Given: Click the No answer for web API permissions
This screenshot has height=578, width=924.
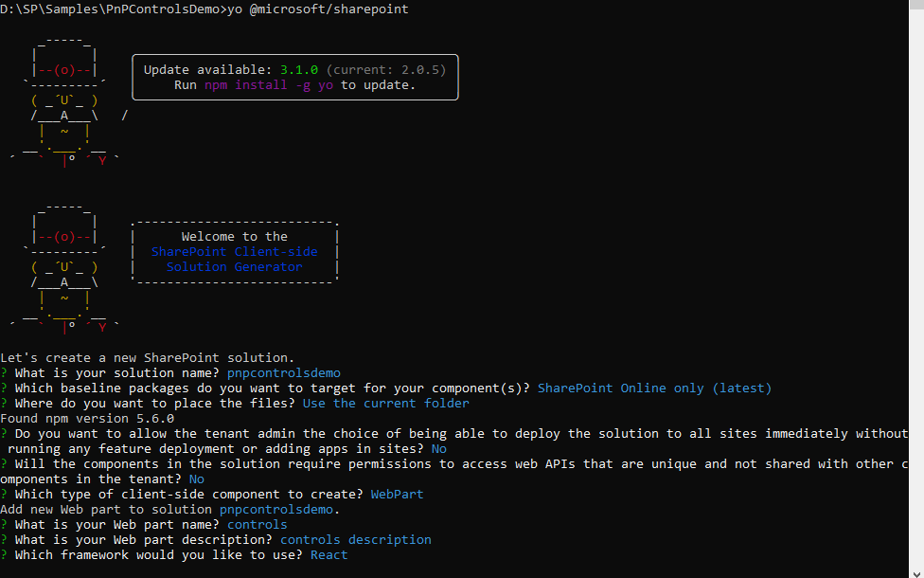Looking at the screenshot, I should (196, 479).
